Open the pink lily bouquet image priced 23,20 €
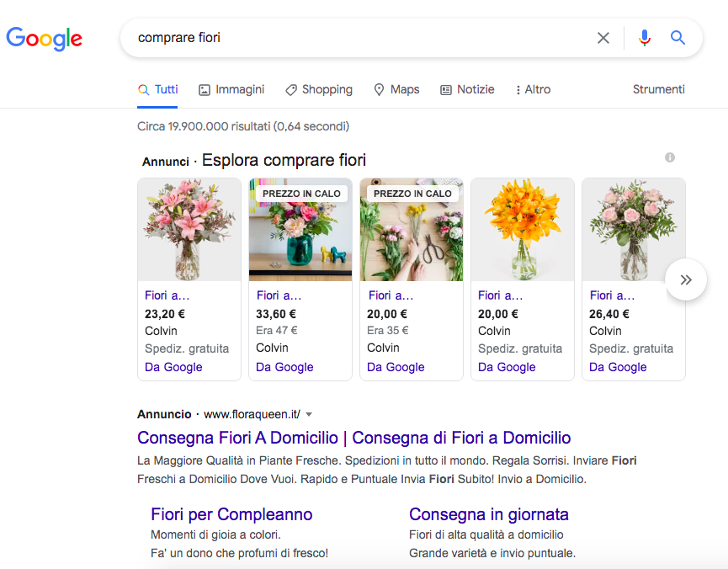Viewport: 728px width, 569px height. 189,230
